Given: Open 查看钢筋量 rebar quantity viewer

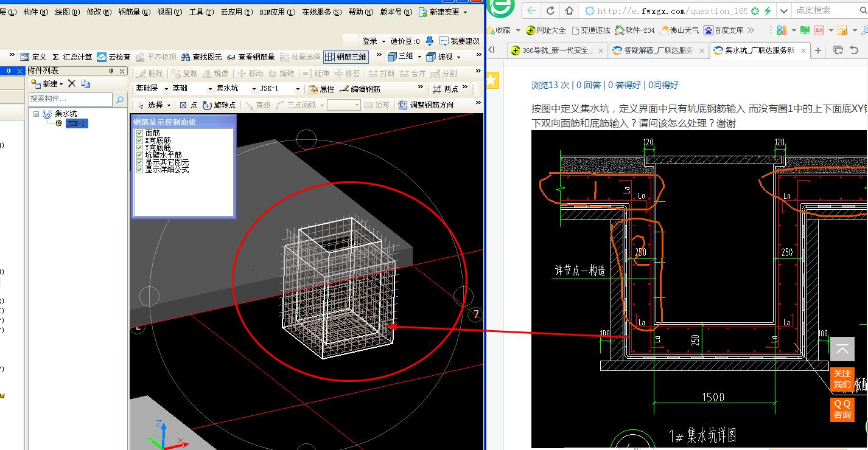Looking at the screenshot, I should [250, 57].
